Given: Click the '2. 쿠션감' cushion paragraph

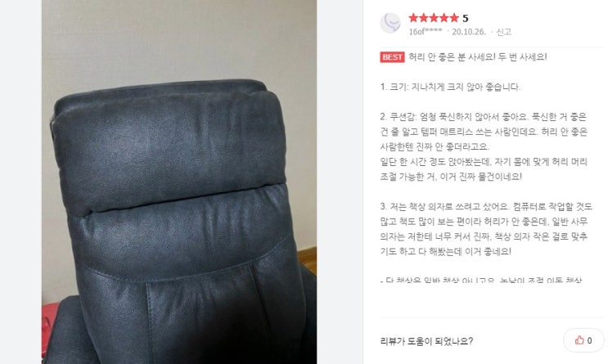Looking at the screenshot, I should click(x=484, y=146).
